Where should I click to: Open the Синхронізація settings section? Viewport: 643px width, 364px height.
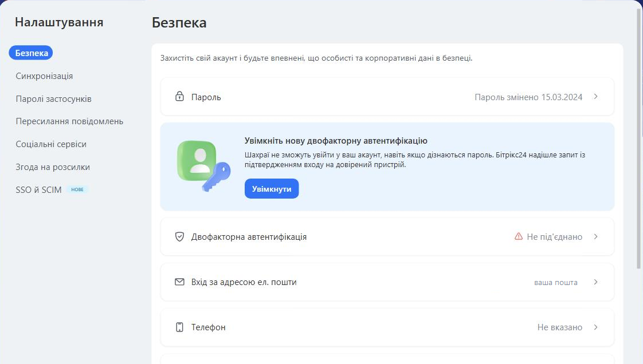pos(44,76)
